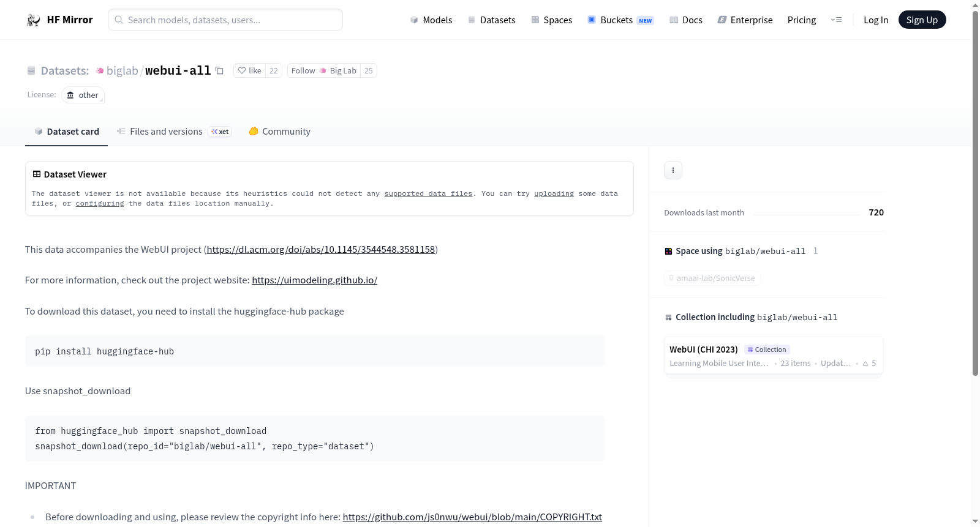The image size is (980, 527).
Task: Click the Dataset Viewer table icon
Action: click(37, 174)
